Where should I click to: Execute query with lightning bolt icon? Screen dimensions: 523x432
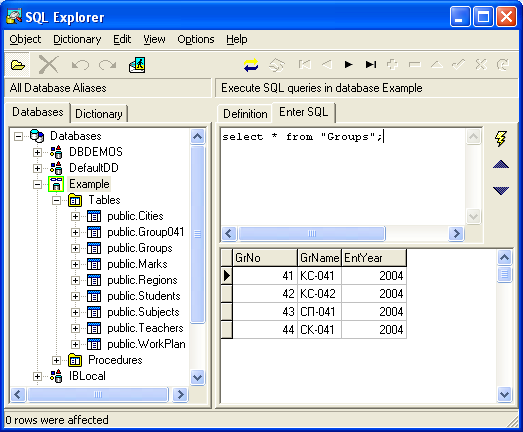tap(501, 138)
